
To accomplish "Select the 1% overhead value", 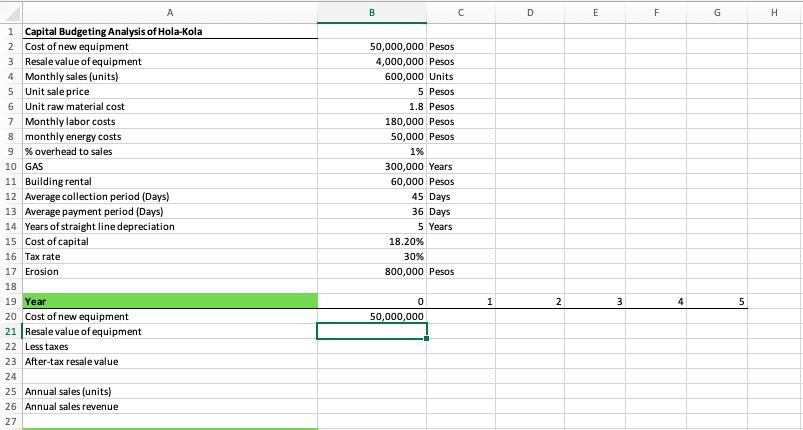I will [372, 152].
